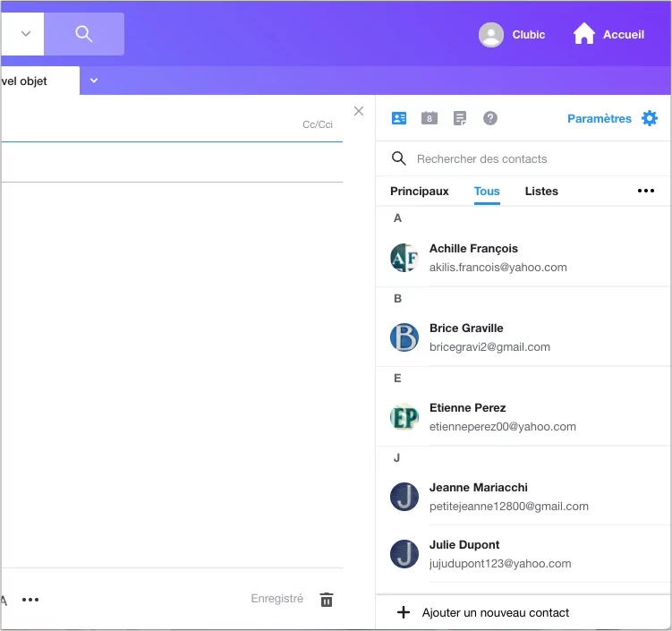The image size is (672, 631).
Task: Open the calendar icon in side panel
Action: (x=429, y=118)
